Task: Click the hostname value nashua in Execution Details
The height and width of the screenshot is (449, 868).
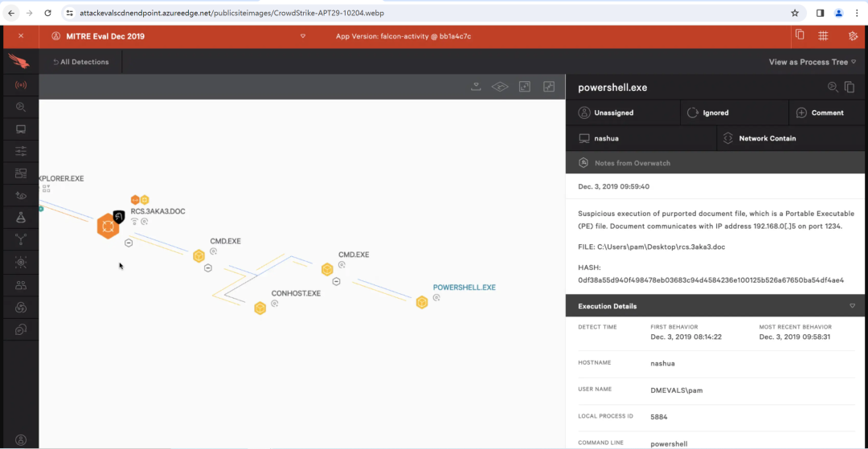Action: (x=662, y=364)
